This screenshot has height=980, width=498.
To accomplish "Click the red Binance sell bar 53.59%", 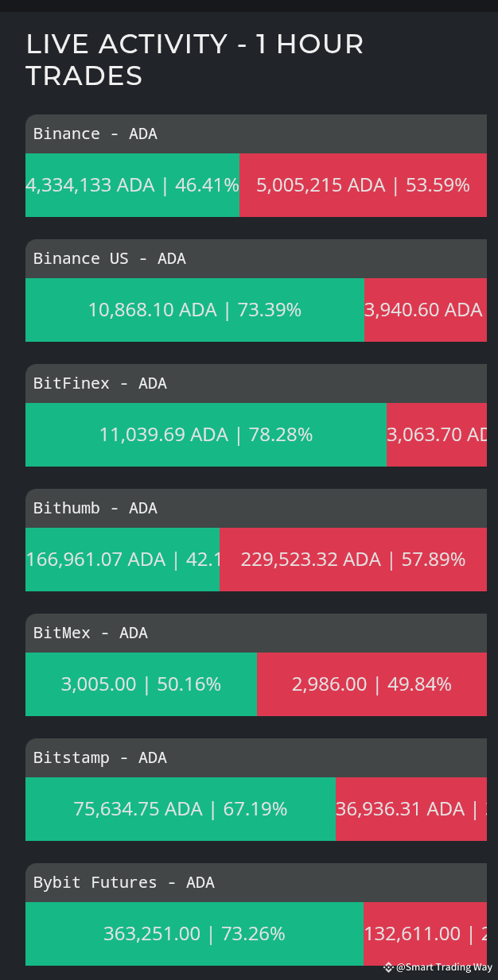I will tap(363, 185).
